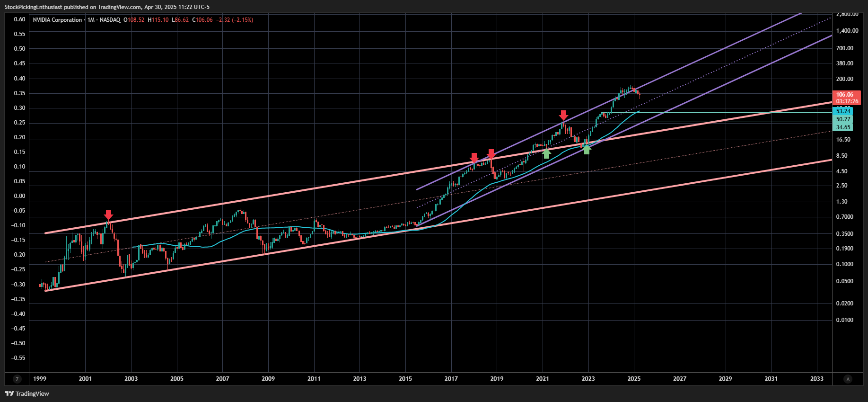
Task: Click the 700.00 label on the price axis
Action: coord(845,48)
